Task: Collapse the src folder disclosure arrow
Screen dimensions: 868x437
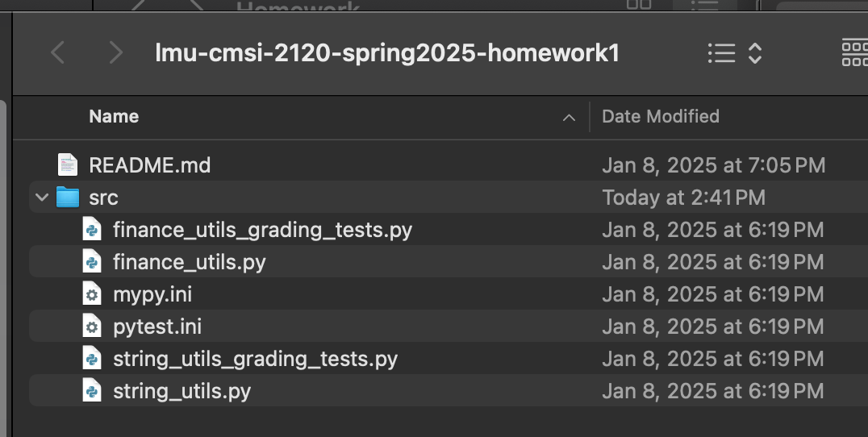Action: 42,197
